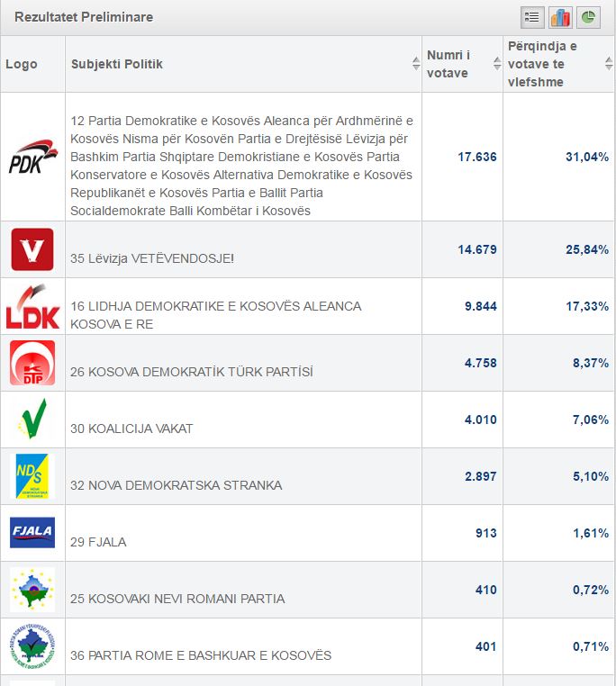Click the NDS party logo
The height and width of the screenshot is (686, 616).
pos(32,476)
